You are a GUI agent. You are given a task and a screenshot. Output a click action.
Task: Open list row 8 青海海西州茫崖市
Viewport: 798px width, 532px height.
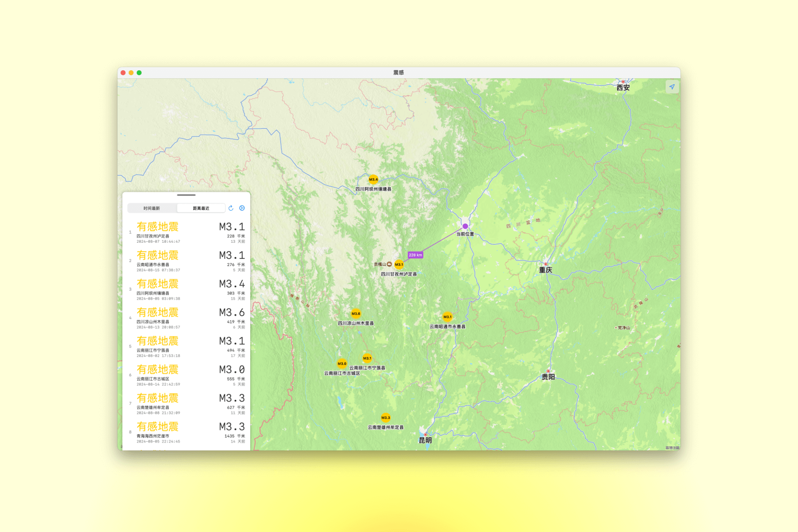187,433
